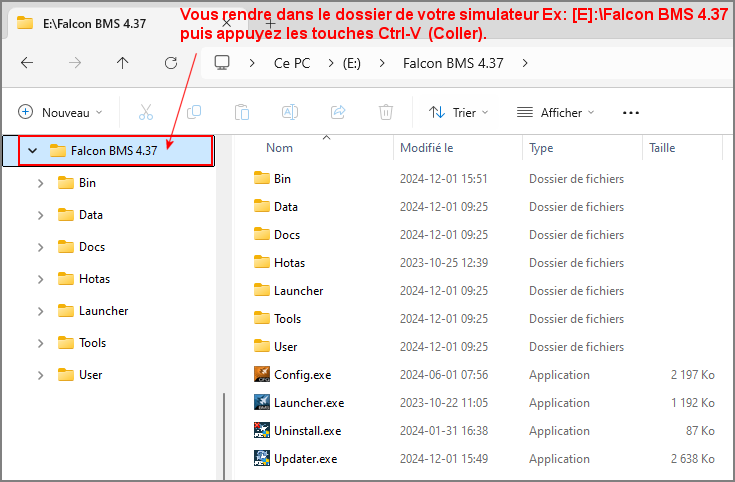Click the navigation pane vertical scrollbar
735x482 pixels.
click(224, 436)
